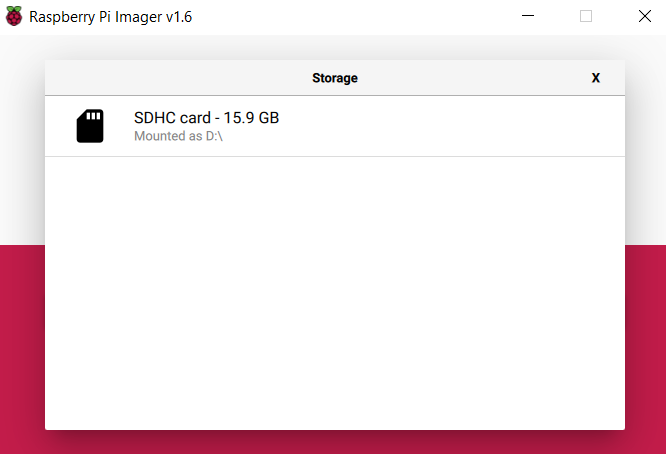Click the Storage dialog heading text
666x454 pixels.
(x=335, y=78)
